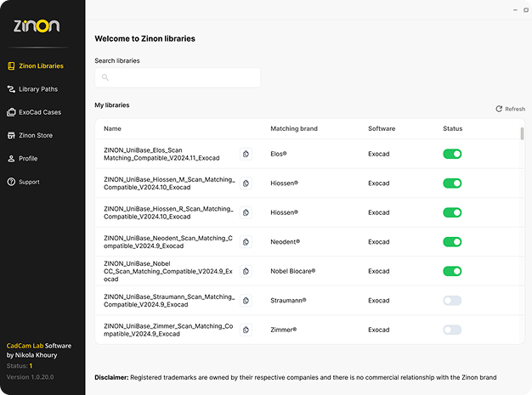Viewport: 532px width, 395px height.
Task: Select ZINON_UniBase_Zimmer_Scan library name
Action: 168,330
